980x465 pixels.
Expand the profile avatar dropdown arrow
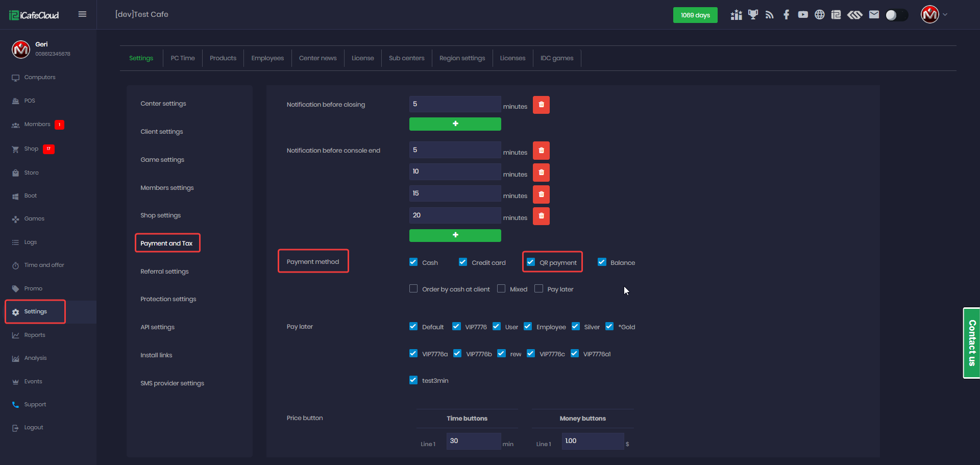point(945,15)
